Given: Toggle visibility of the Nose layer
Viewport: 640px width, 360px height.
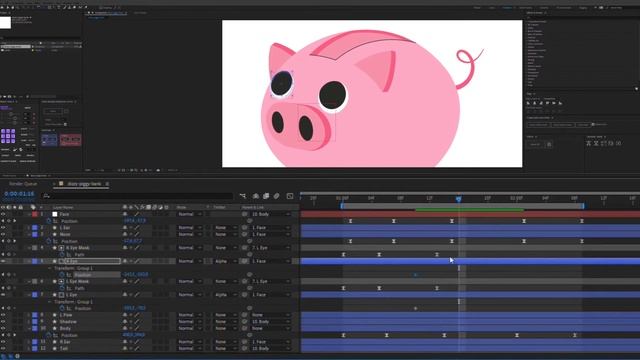Looking at the screenshot, I should pos(3,234).
